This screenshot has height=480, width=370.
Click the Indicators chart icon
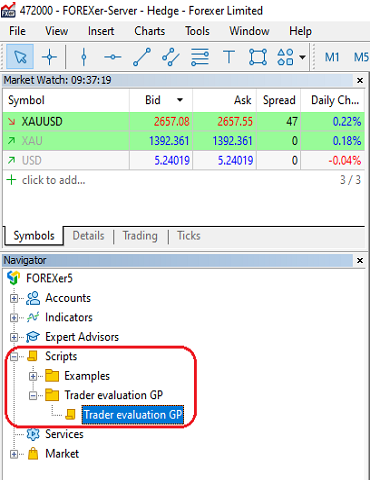[x=33, y=317]
